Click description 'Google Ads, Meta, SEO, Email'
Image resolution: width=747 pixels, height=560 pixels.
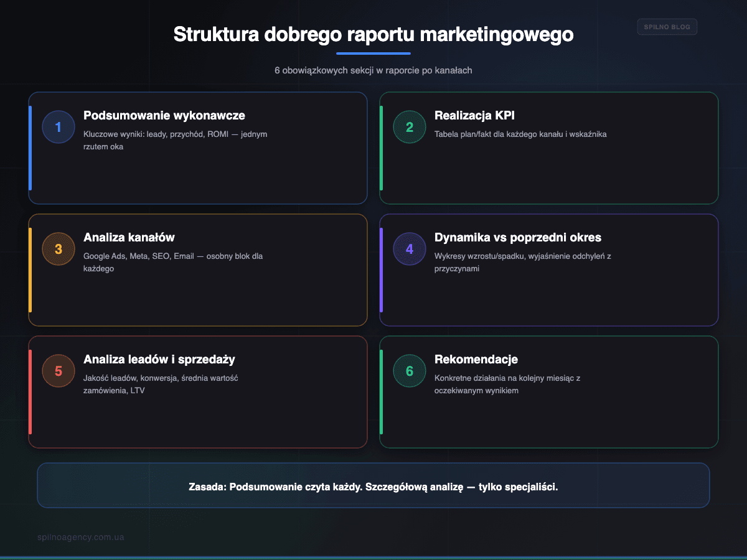(x=140, y=256)
